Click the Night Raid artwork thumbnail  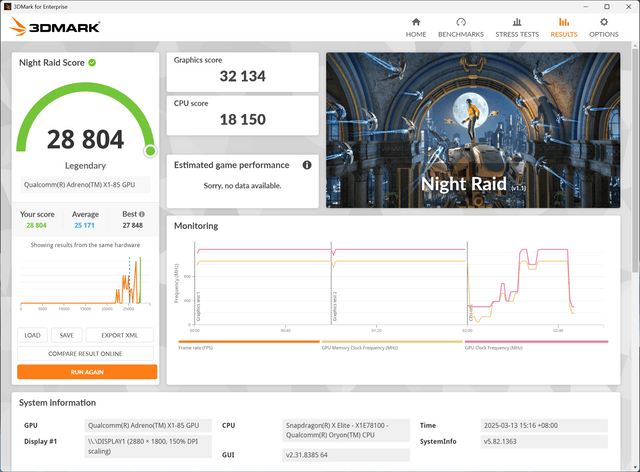pyautogui.click(x=473, y=130)
